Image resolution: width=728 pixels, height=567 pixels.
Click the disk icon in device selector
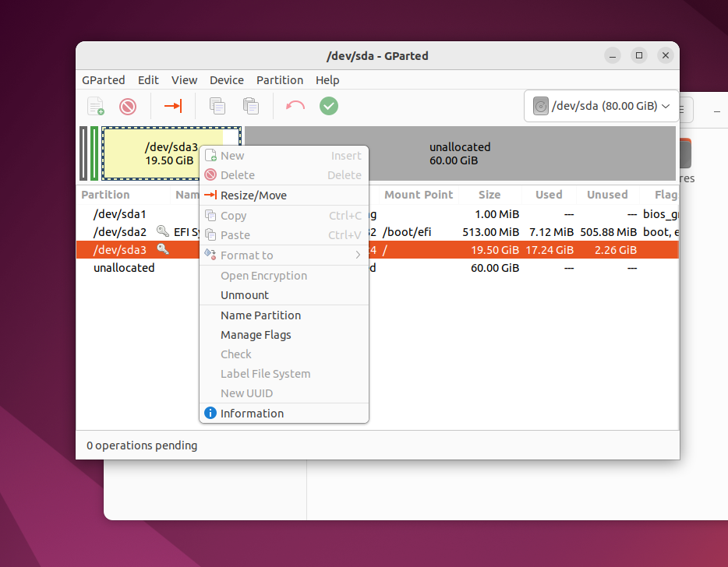coord(540,106)
